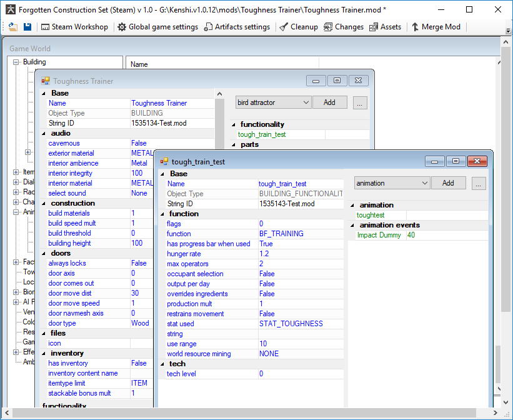Collapse the Building tree node

pyautogui.click(x=16, y=62)
